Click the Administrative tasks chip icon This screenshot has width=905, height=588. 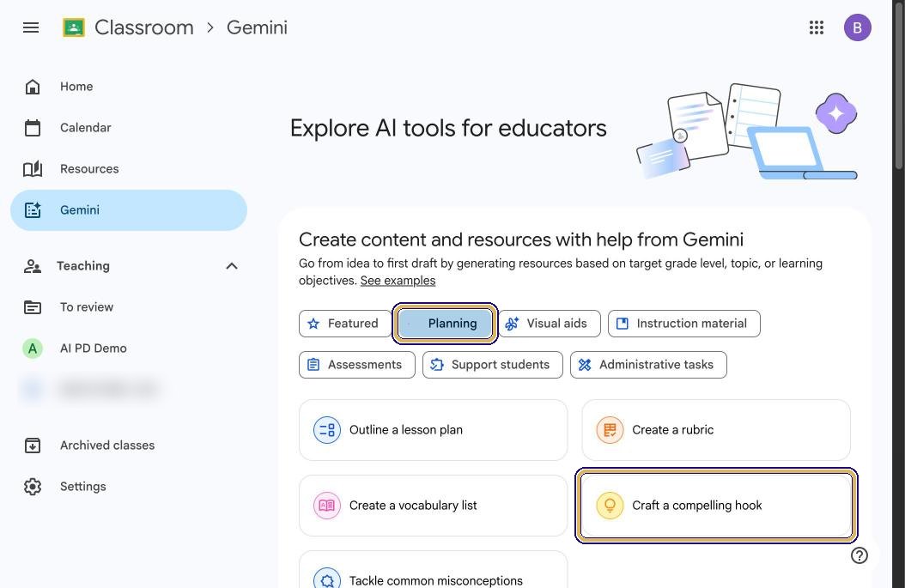coord(585,365)
